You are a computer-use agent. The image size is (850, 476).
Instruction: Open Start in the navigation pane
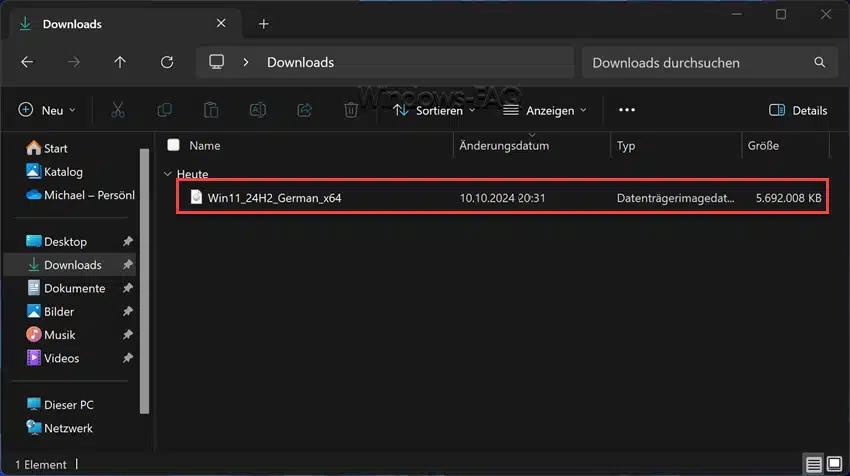[47, 148]
